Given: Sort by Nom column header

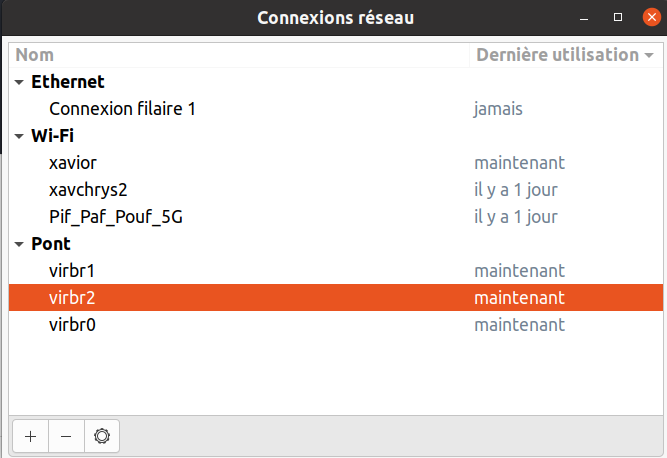Looking at the screenshot, I should (239, 55).
